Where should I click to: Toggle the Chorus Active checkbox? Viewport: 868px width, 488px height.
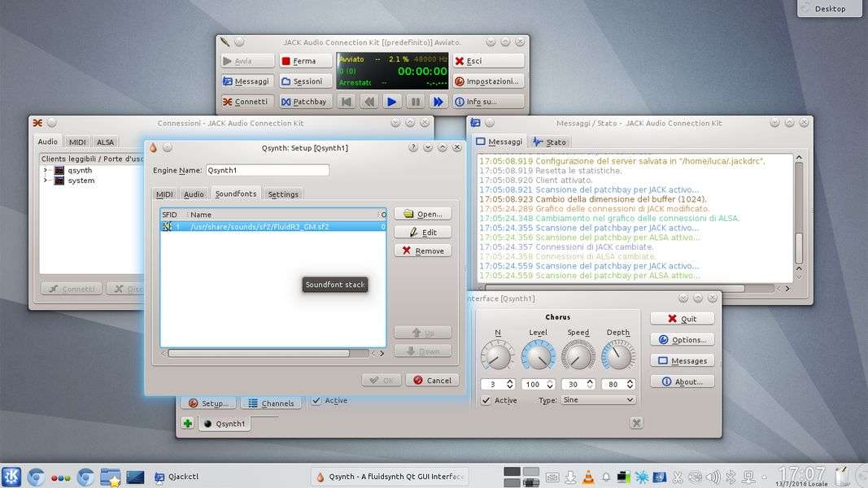486,400
